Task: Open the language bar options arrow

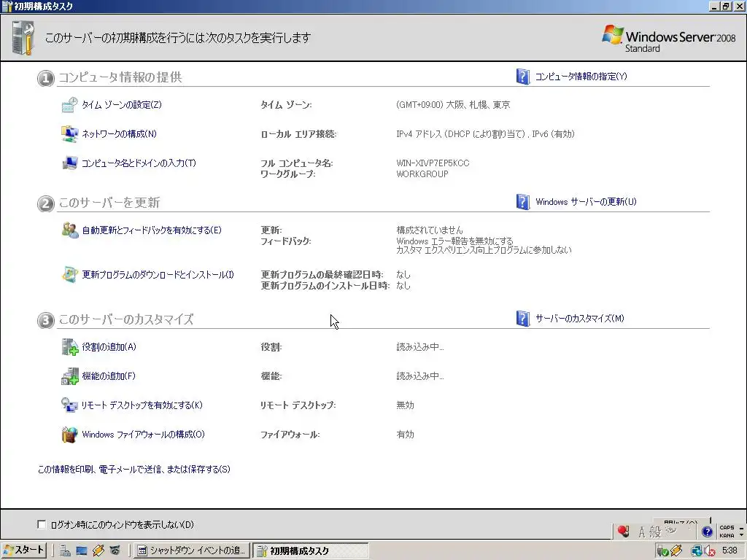Action: click(741, 534)
